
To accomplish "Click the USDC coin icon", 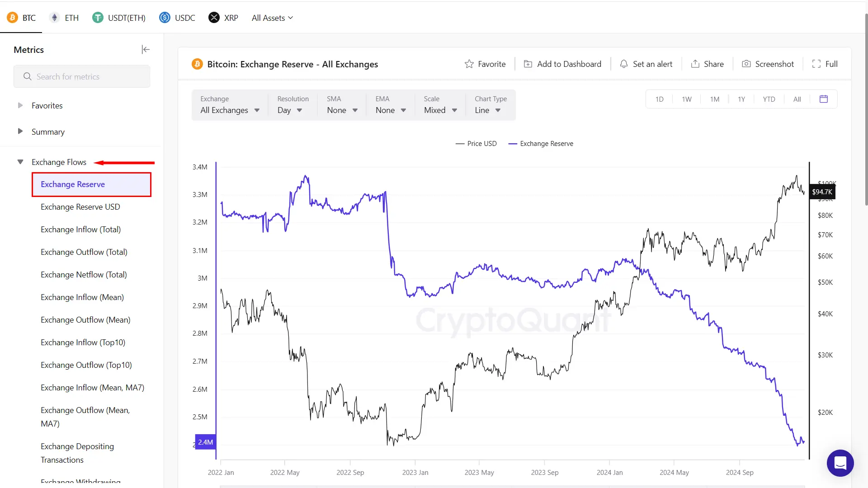I will tap(165, 18).
